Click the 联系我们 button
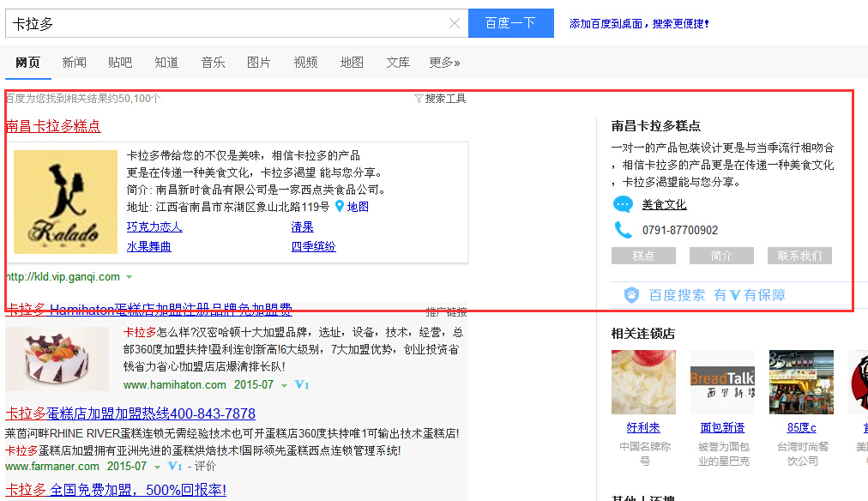Image resolution: width=868 pixels, height=501 pixels. [x=799, y=256]
